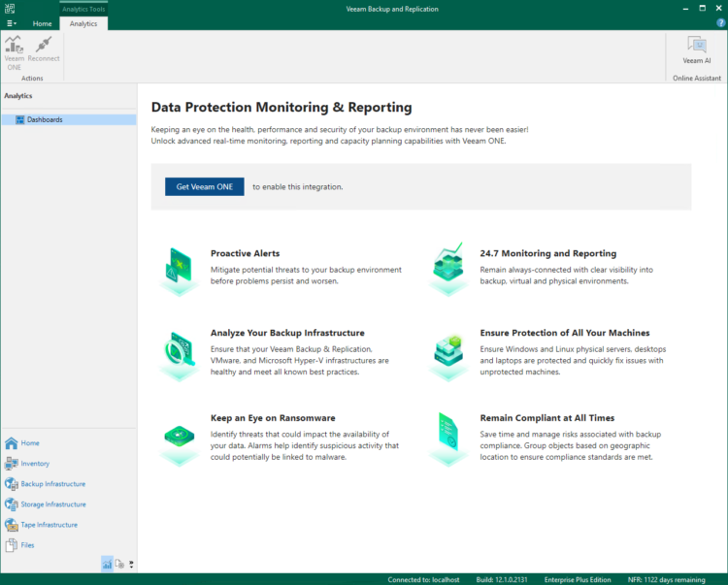Viewport: 728px width, 585px height.
Task: Select the Analytics ribbon tab
Action: (83, 23)
